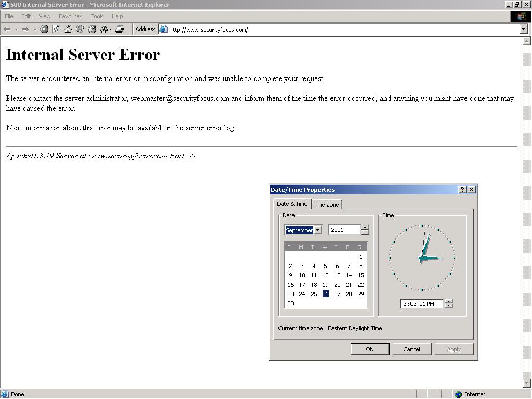Viewport: 532px width, 399px height.
Task: Expand the Address bar URL dropdown
Action: point(524,29)
